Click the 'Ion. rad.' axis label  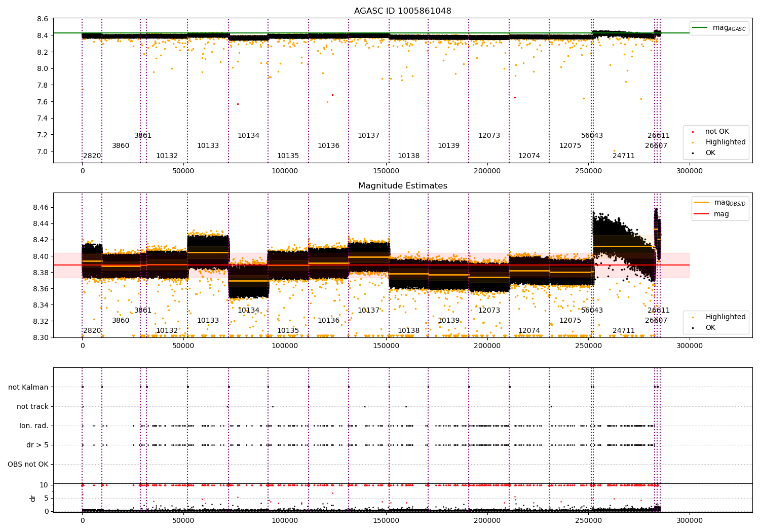pyautogui.click(x=34, y=426)
